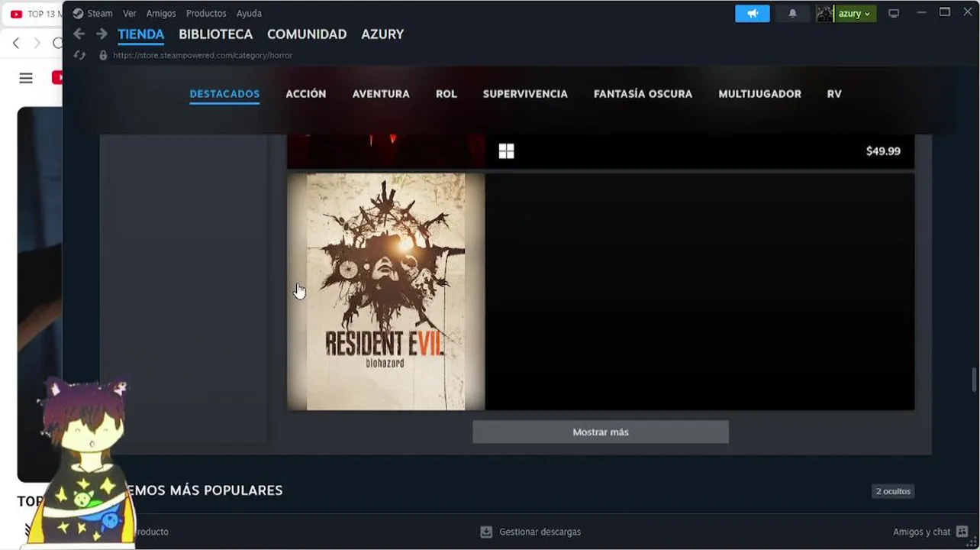Open the AZURY profile section

coord(382,34)
